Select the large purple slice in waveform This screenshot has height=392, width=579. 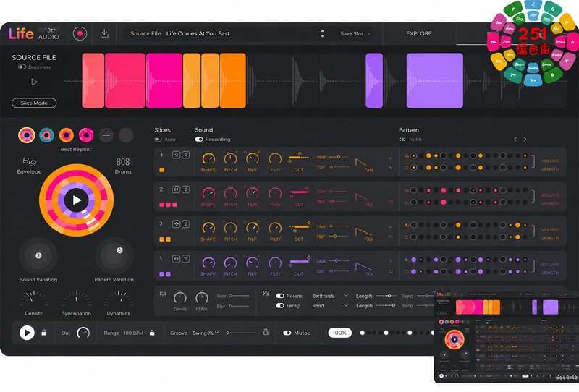(x=435, y=80)
